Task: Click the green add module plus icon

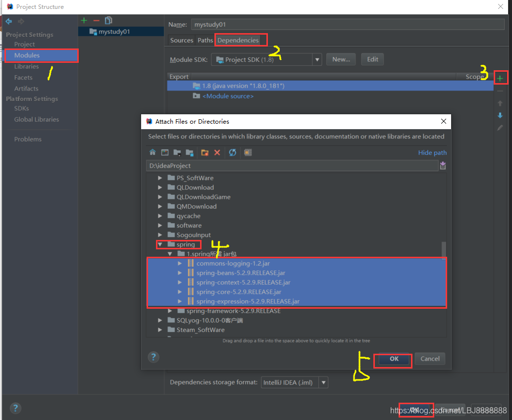Action: point(84,21)
